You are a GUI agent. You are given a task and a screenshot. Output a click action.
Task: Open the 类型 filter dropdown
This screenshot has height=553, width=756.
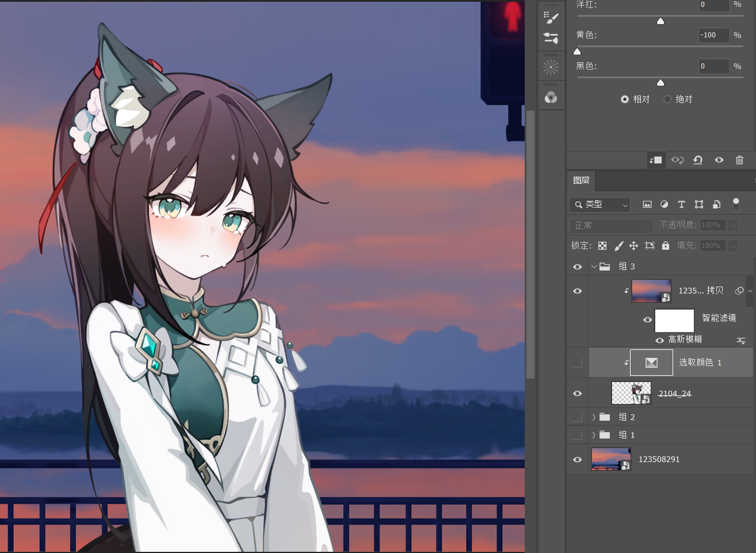tap(600, 204)
